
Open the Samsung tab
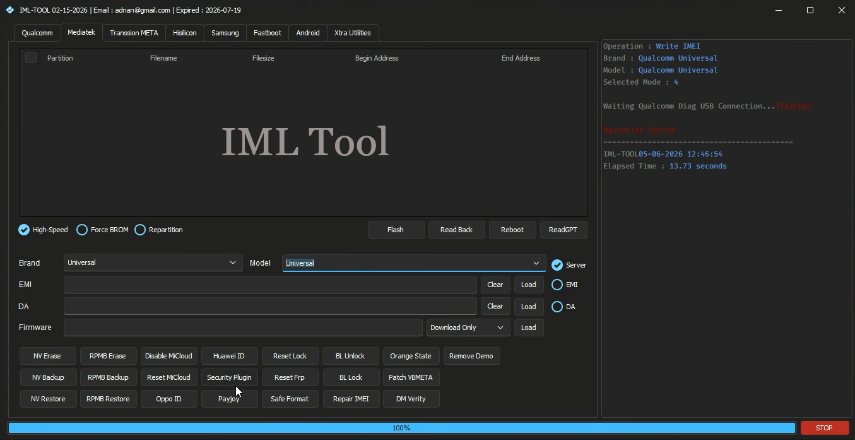tap(225, 33)
